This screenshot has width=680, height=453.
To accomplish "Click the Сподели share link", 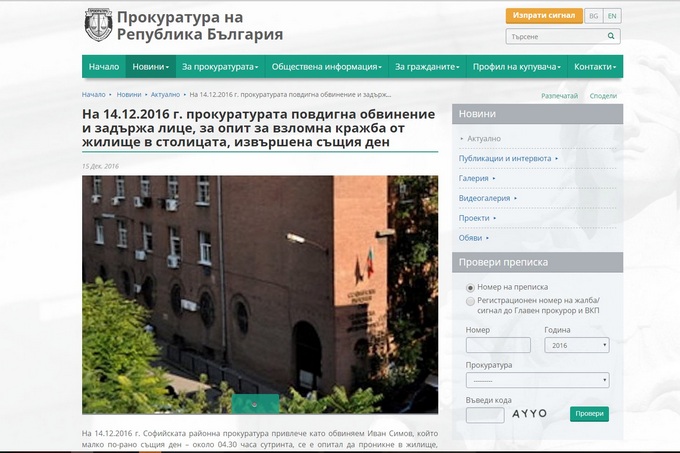I will pyautogui.click(x=603, y=95).
